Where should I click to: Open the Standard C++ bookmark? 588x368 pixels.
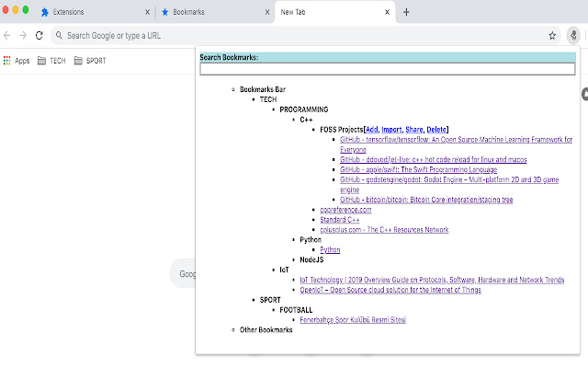339,220
